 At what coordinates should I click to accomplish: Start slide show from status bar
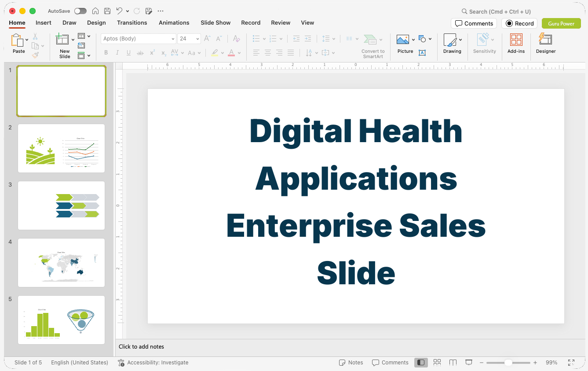pos(469,362)
